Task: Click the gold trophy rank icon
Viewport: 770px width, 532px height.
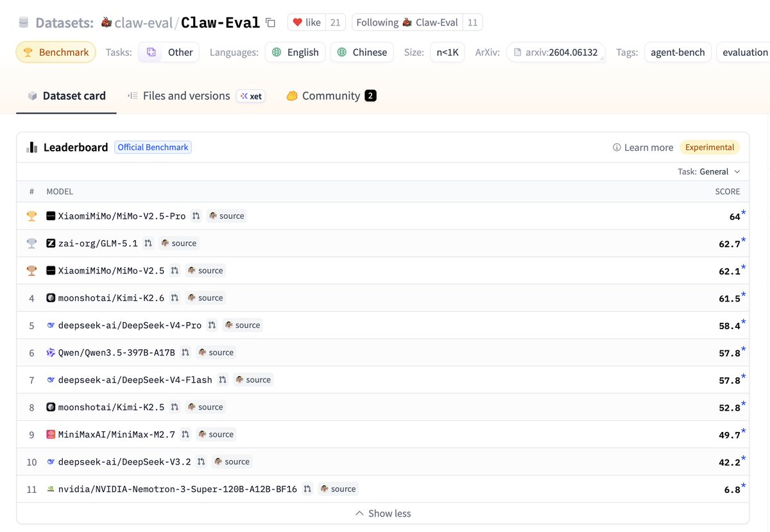Action: tap(31, 216)
